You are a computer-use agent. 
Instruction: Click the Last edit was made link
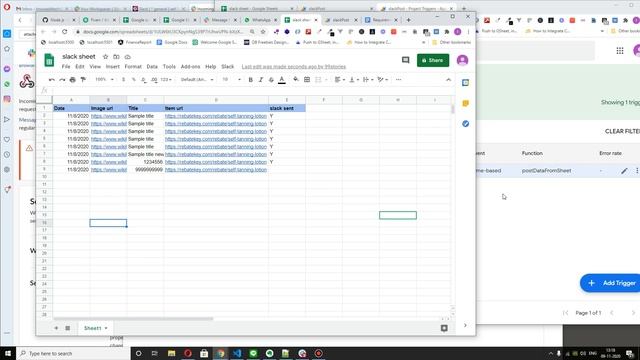point(294,67)
